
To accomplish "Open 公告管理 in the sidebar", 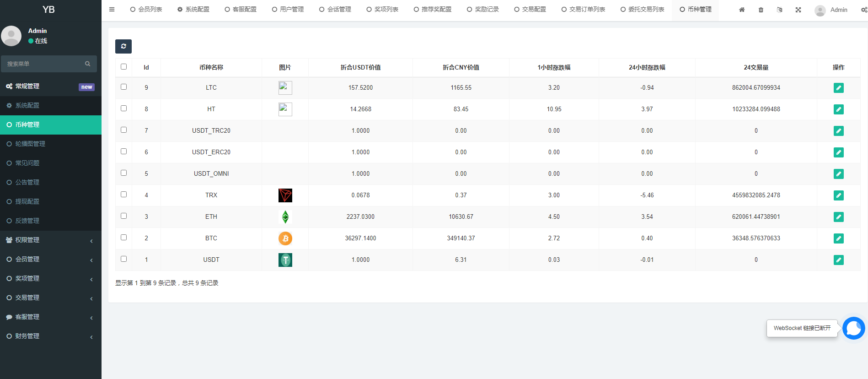I will point(27,182).
